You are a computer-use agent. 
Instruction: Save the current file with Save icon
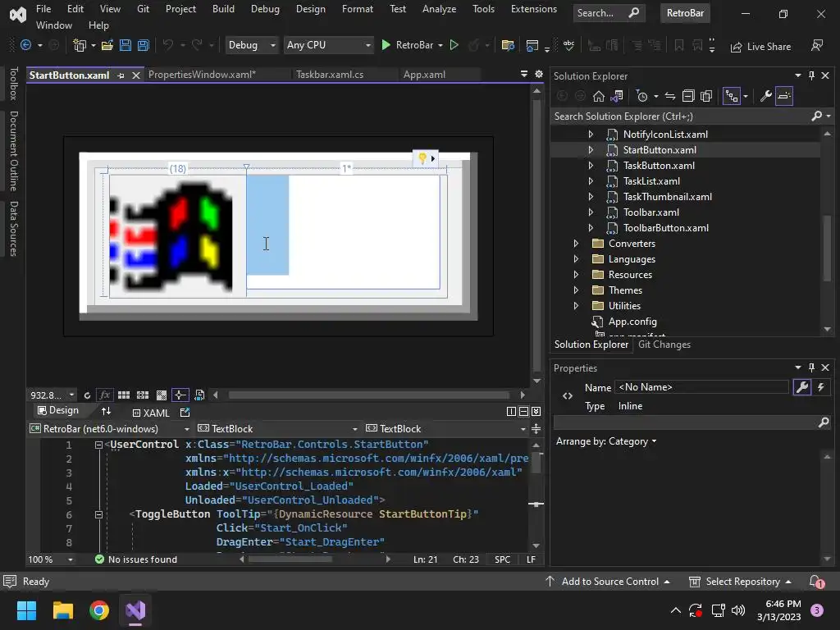pos(126,46)
